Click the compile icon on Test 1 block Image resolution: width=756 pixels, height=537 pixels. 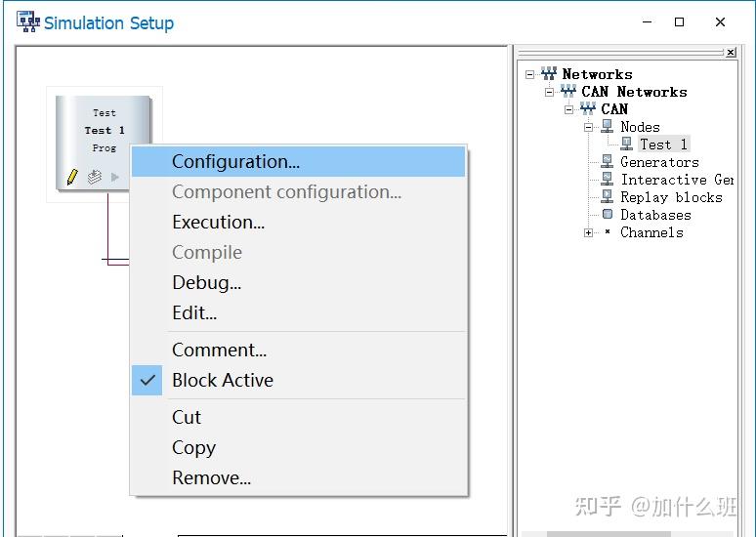95,177
